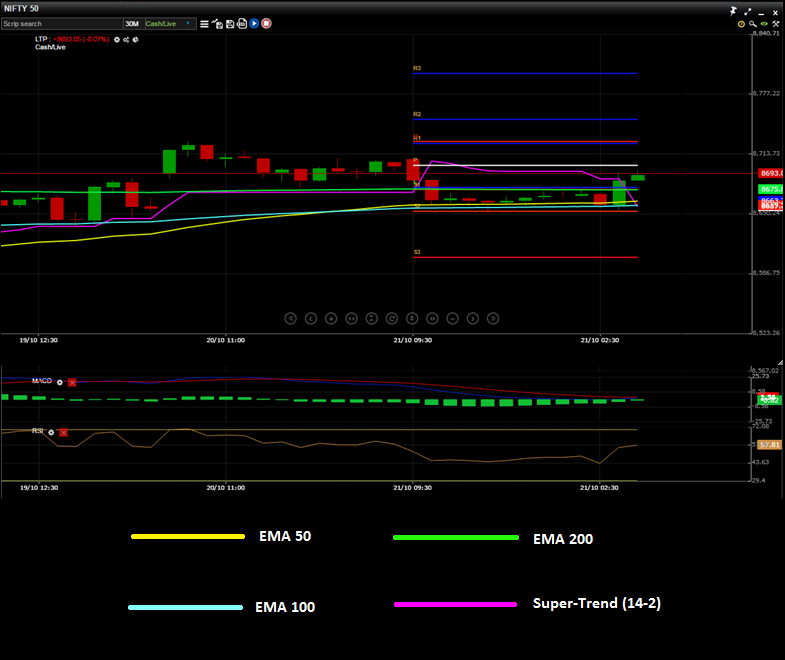Viewport: 785px width, 660px height.
Task: Zoom out with circular minus button
Action: (453, 318)
